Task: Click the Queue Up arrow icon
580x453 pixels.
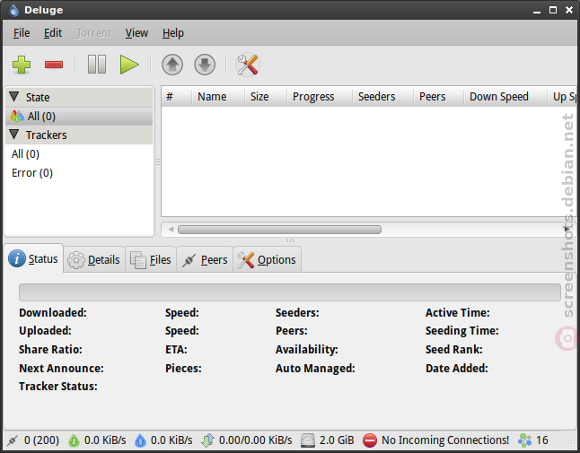Action: coord(172,65)
